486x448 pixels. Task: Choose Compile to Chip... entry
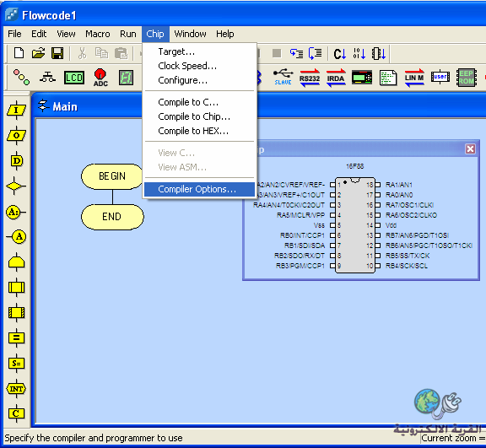point(199,116)
